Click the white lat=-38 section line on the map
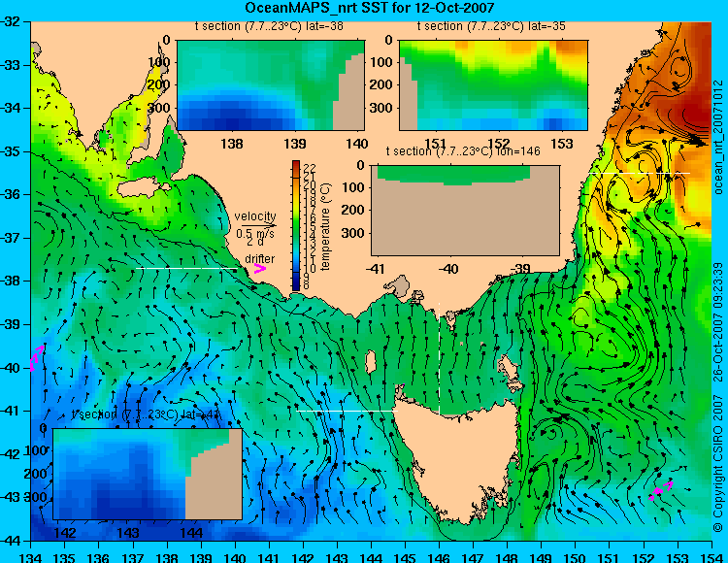 [x=186, y=268]
